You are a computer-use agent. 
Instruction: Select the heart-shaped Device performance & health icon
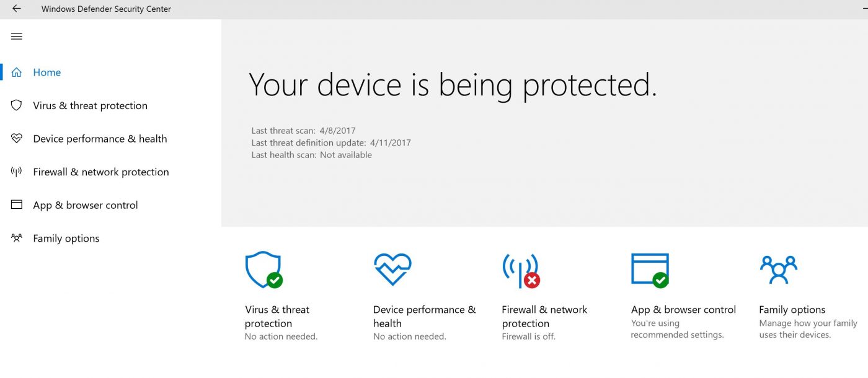(392, 268)
